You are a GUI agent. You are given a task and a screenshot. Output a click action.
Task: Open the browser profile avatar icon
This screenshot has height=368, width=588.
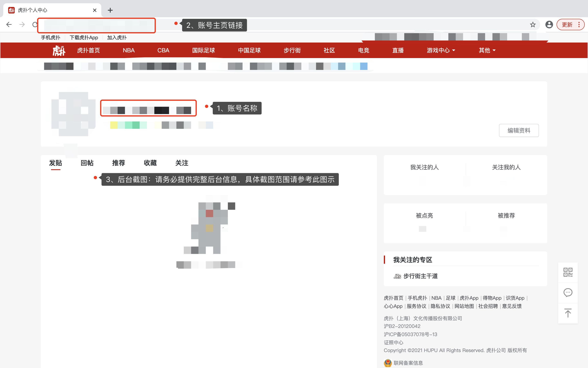tap(549, 25)
